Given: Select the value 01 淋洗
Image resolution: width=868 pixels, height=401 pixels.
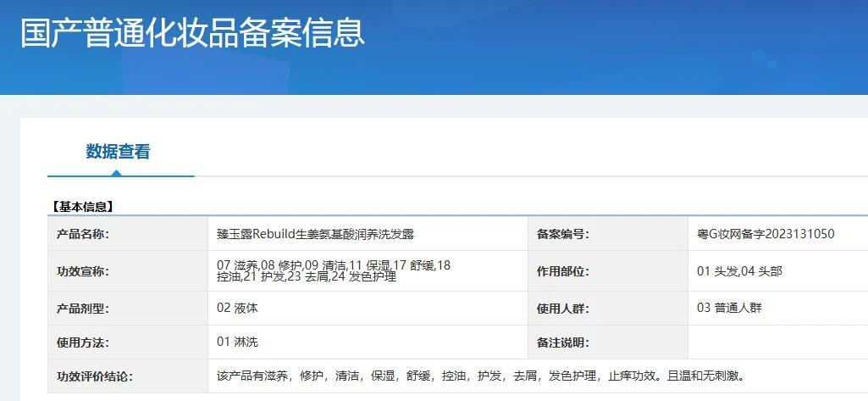Looking at the screenshot, I should point(237,342).
